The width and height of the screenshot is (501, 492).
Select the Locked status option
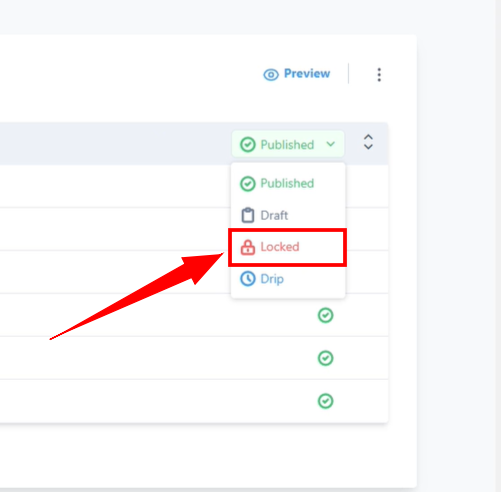tap(287, 247)
